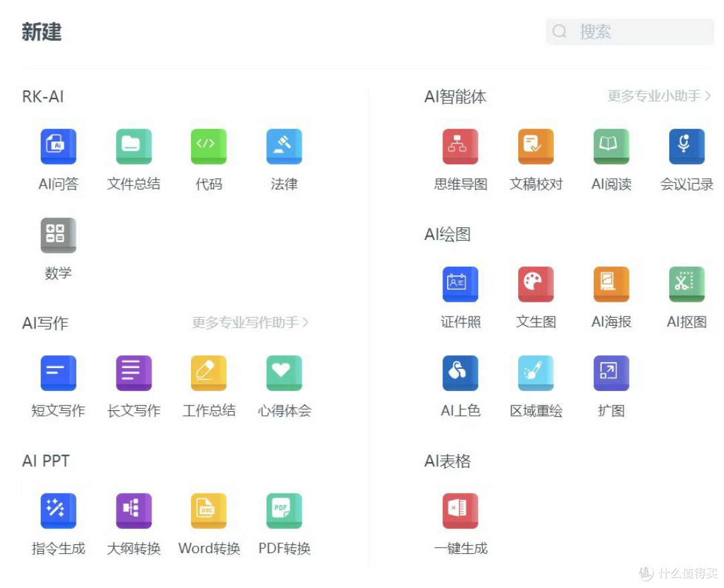Click the 指令生成 text label
Viewport: 724px width, 588px height.
pos(58,548)
